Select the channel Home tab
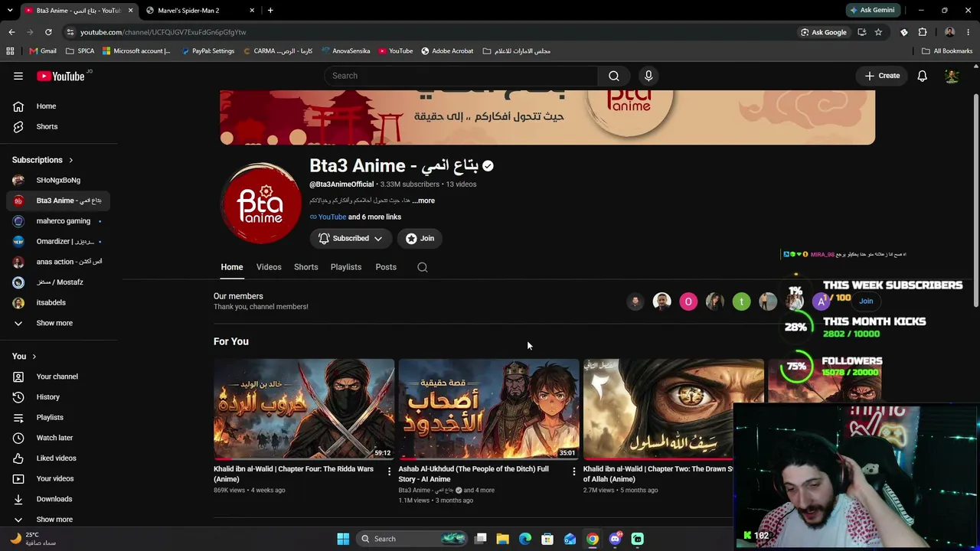The image size is (980, 551). 232,267
